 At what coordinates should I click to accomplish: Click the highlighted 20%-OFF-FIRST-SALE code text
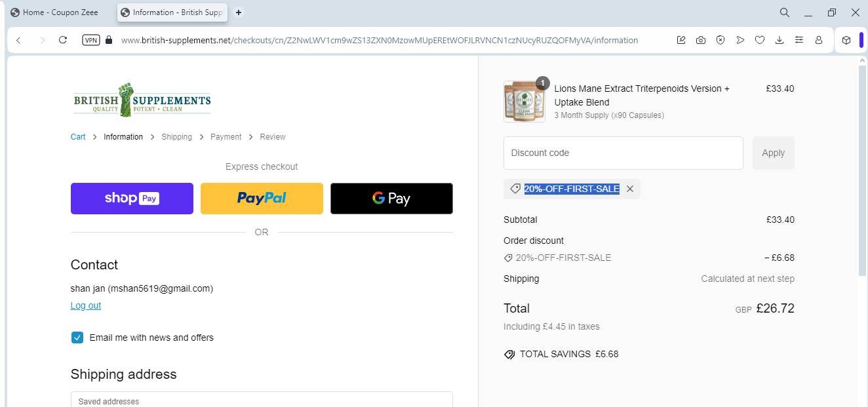click(572, 189)
